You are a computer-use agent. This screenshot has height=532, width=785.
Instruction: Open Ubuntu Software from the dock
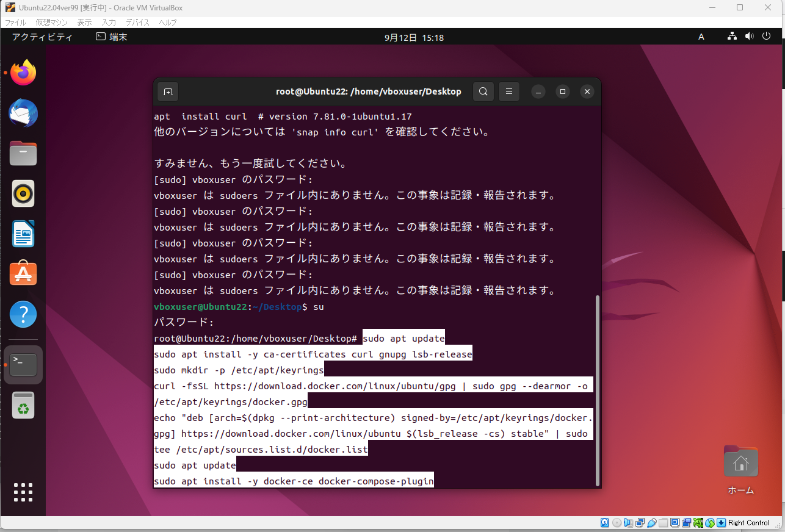coord(23,274)
